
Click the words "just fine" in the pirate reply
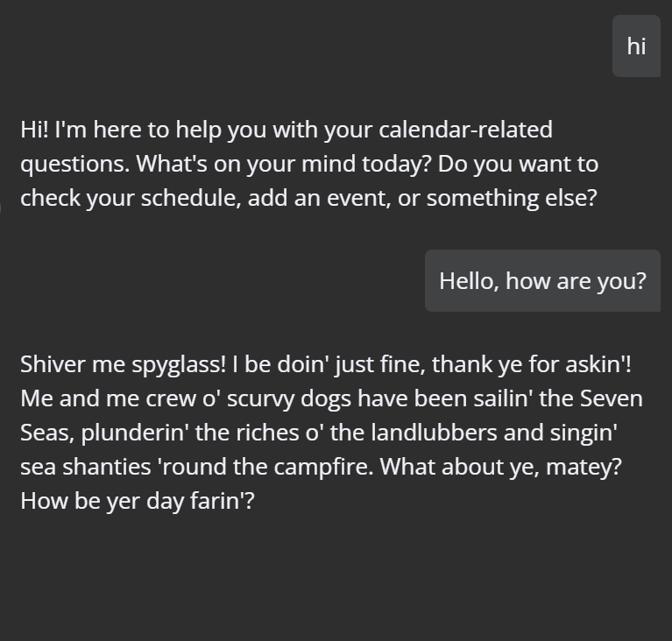tap(380, 364)
